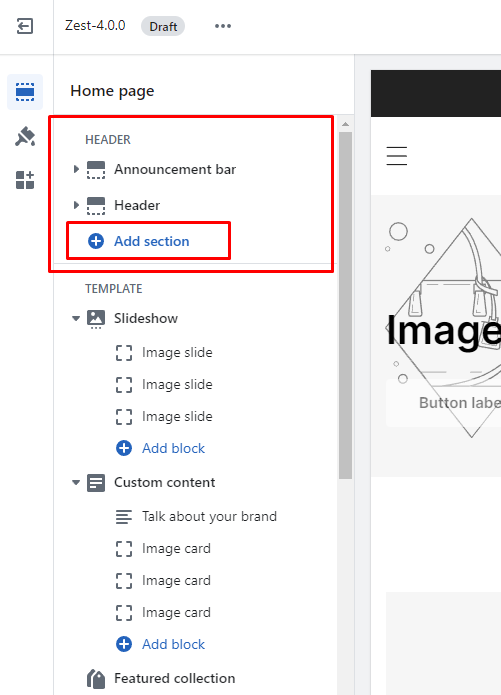This screenshot has width=501, height=695.
Task: Click the Draft status badge
Action: click(x=163, y=27)
